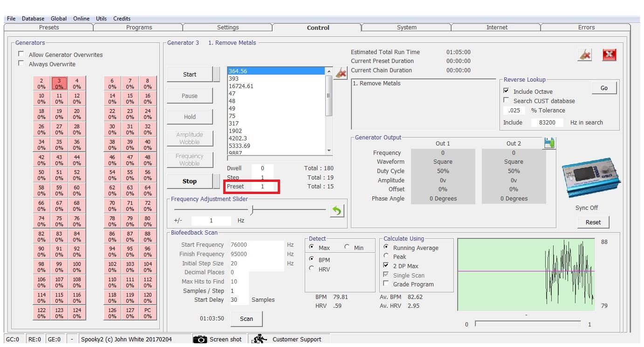Choose the HRV radio option
644x347 pixels.
(x=312, y=268)
